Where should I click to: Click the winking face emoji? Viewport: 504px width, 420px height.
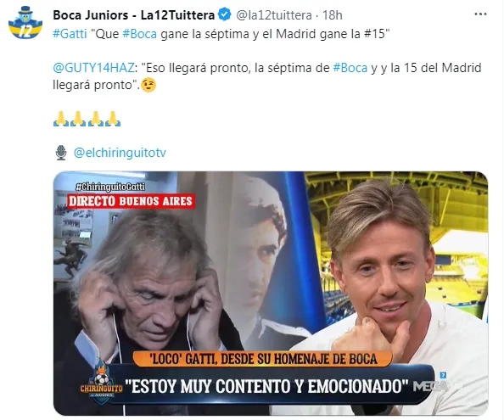coord(148,85)
